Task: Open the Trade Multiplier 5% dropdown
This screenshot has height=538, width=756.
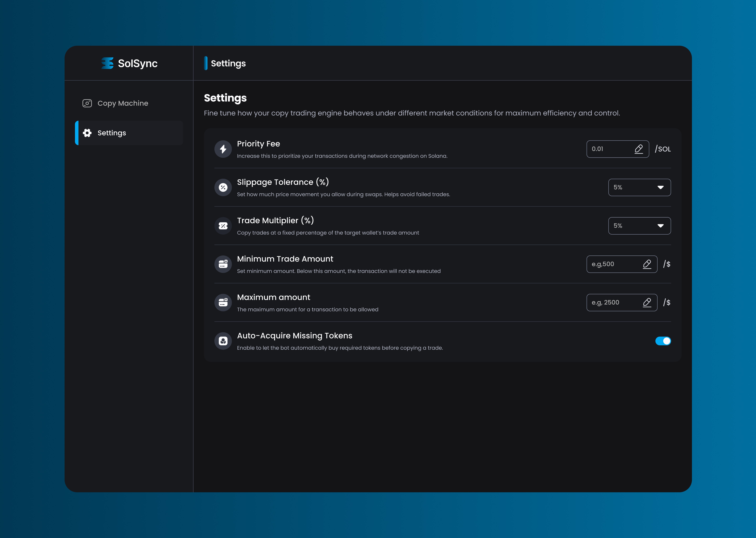Action: [639, 226]
